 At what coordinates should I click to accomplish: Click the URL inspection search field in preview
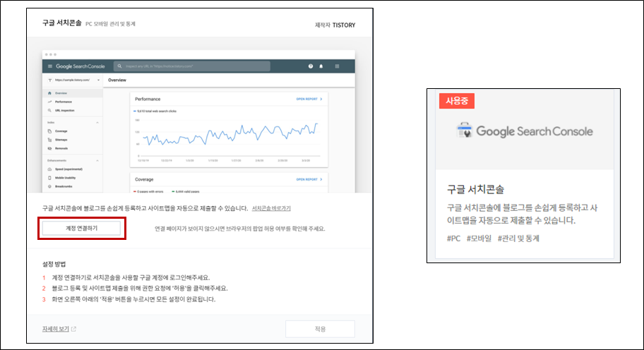pos(192,66)
